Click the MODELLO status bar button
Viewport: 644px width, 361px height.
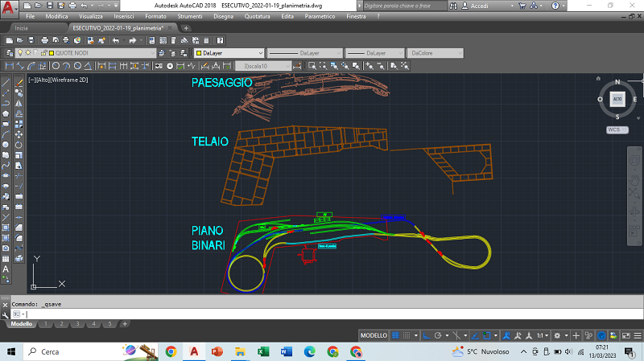point(373,334)
